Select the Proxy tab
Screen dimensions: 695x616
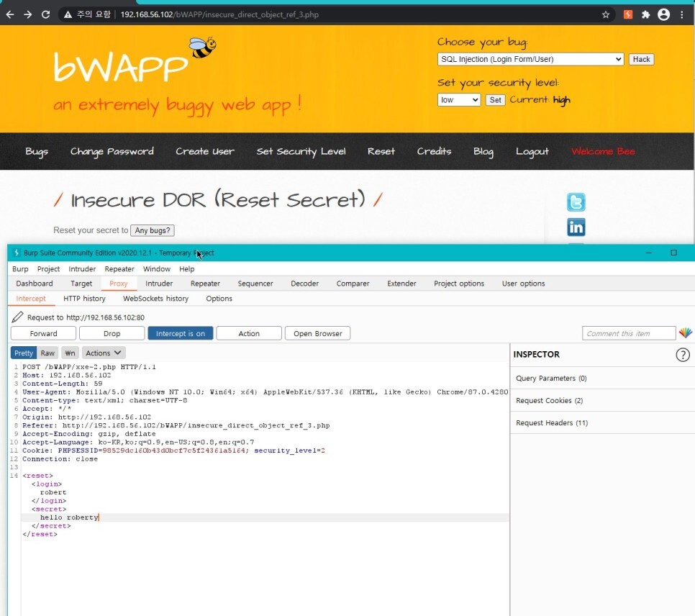118,284
